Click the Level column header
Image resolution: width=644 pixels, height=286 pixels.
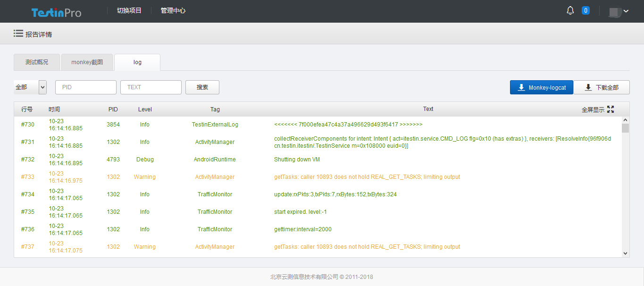[145, 109]
